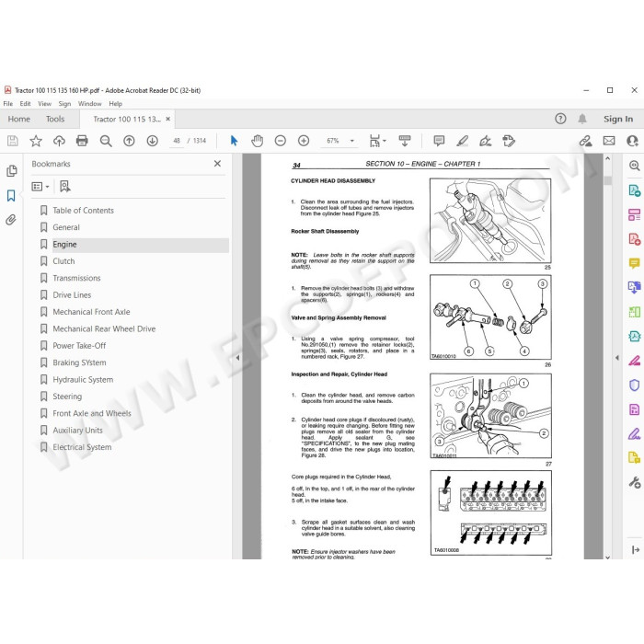The width and height of the screenshot is (644, 644).
Task: Click the Help question mark icon
Action: pos(560,119)
